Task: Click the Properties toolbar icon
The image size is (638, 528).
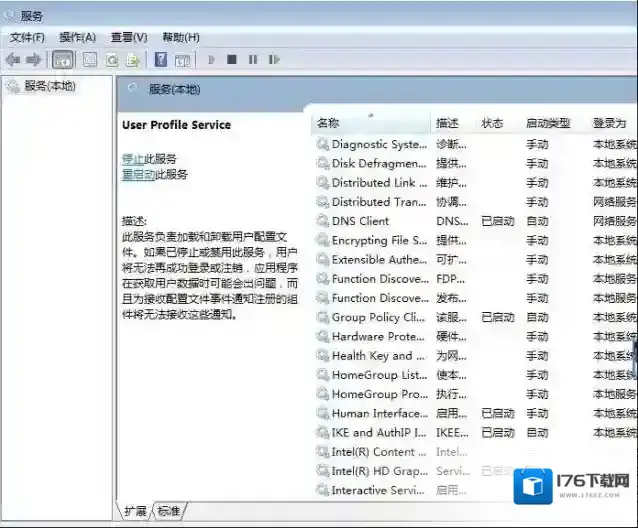Action: pyautogui.click(x=90, y=60)
